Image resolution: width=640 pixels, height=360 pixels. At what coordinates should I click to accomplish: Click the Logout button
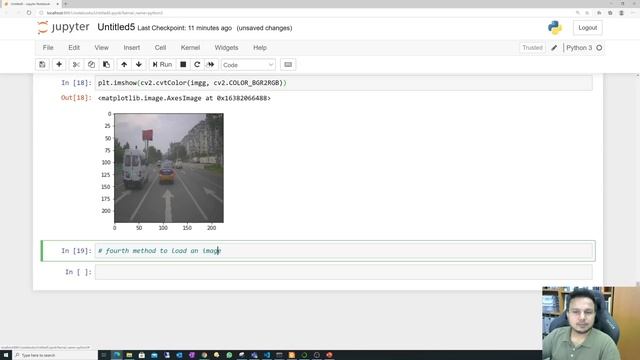click(587, 28)
